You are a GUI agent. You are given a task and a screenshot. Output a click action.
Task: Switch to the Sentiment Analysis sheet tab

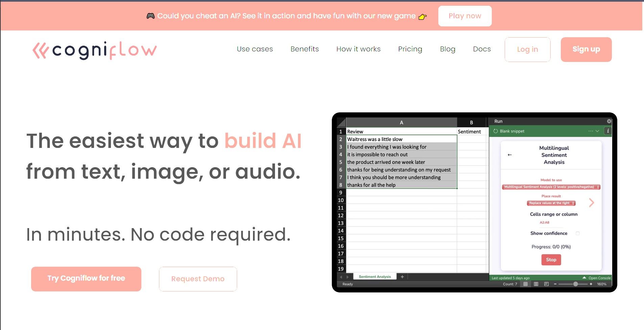[374, 277]
